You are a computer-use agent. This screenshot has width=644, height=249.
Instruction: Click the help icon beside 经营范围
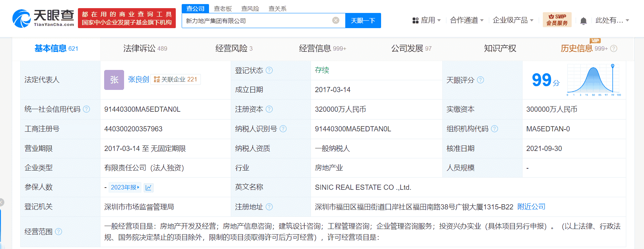58,232
